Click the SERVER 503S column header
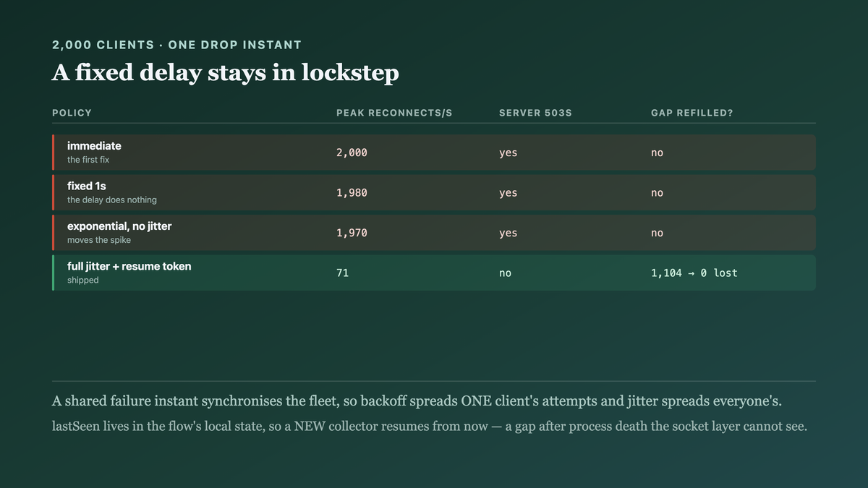 tap(535, 113)
